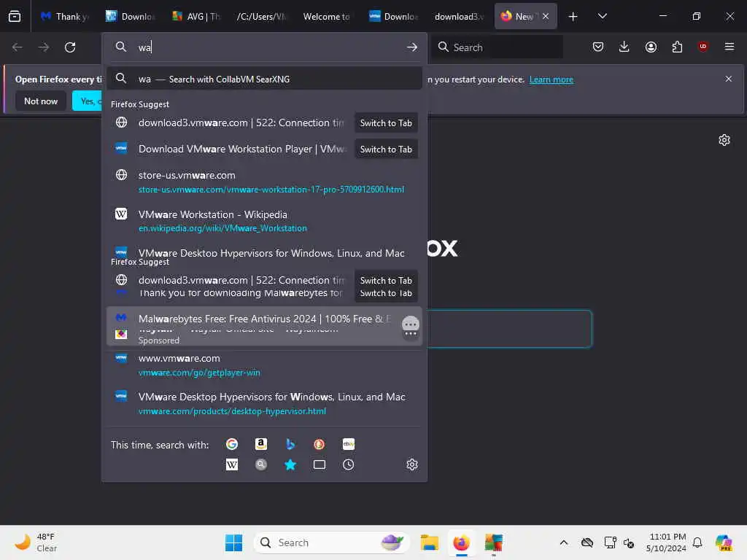747x560 pixels.
Task: Show hidden system tray icons
Action: click(564, 542)
